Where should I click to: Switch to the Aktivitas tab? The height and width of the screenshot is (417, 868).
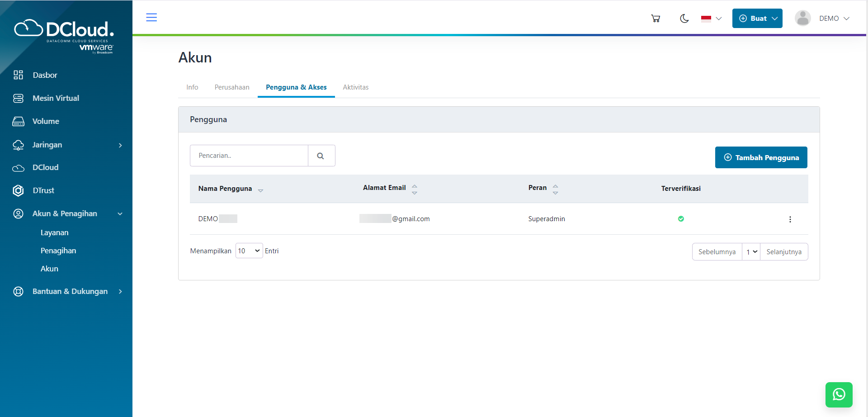coord(355,87)
